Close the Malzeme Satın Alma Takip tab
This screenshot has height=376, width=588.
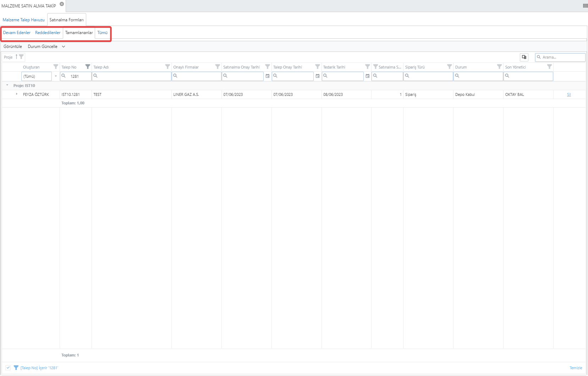click(x=62, y=4)
